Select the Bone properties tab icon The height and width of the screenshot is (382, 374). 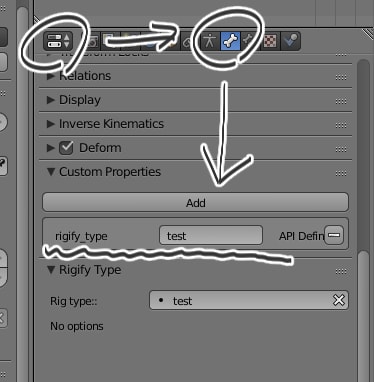[x=230, y=41]
